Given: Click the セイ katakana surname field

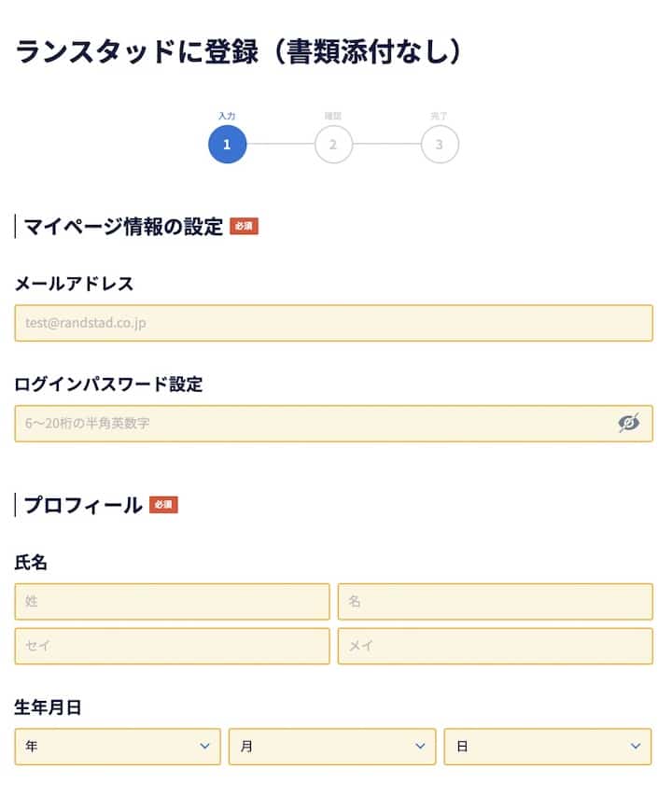Looking at the screenshot, I should pos(172,646).
